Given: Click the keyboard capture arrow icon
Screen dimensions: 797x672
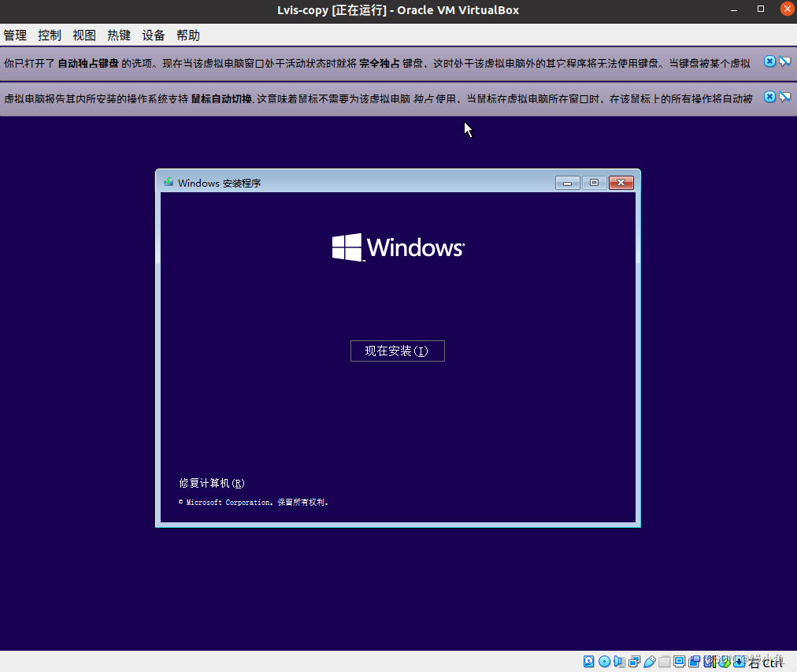Looking at the screenshot, I should (x=739, y=661).
